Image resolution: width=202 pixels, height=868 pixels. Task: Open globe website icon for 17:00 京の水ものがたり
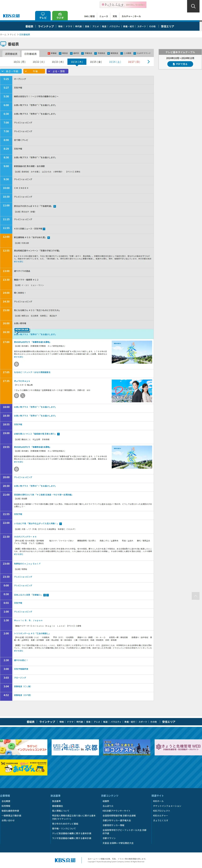click(x=16, y=364)
